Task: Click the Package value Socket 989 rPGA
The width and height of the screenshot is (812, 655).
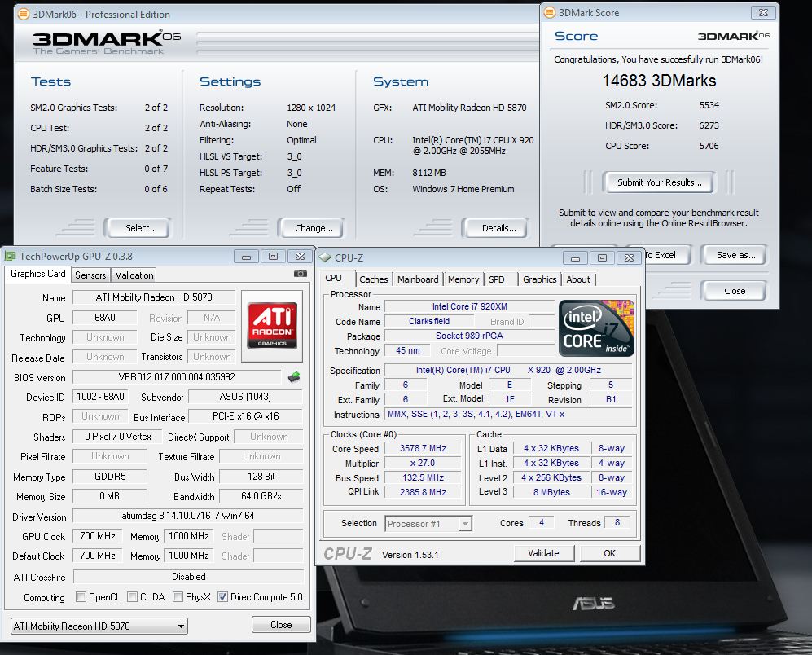Action: tap(469, 336)
